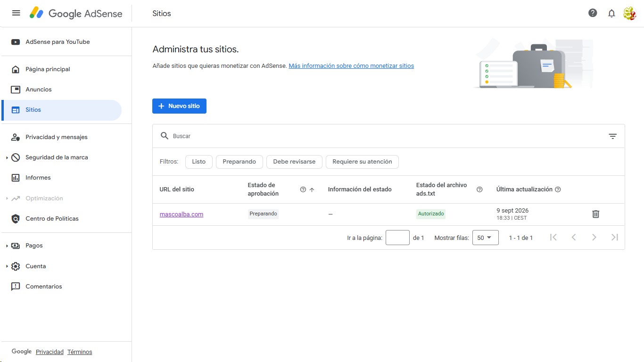
Task: Open the filter list icon
Action: coord(612,136)
